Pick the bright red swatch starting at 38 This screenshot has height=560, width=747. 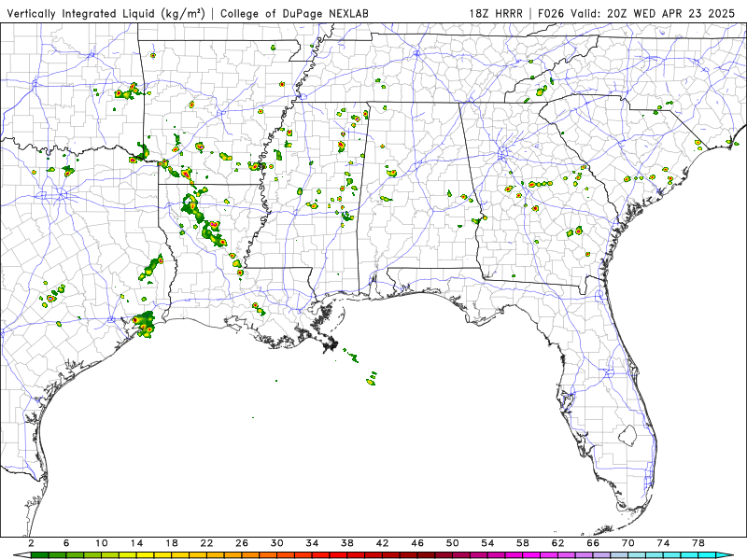[356, 555]
